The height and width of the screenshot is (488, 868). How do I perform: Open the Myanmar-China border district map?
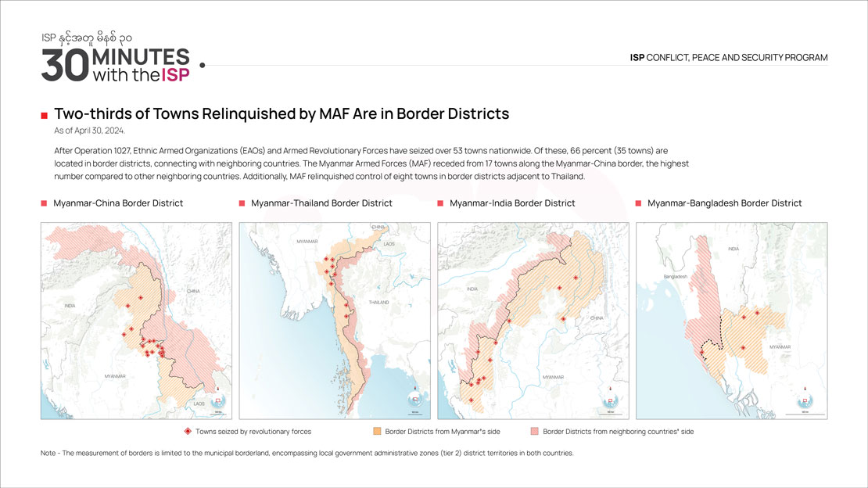coord(136,320)
